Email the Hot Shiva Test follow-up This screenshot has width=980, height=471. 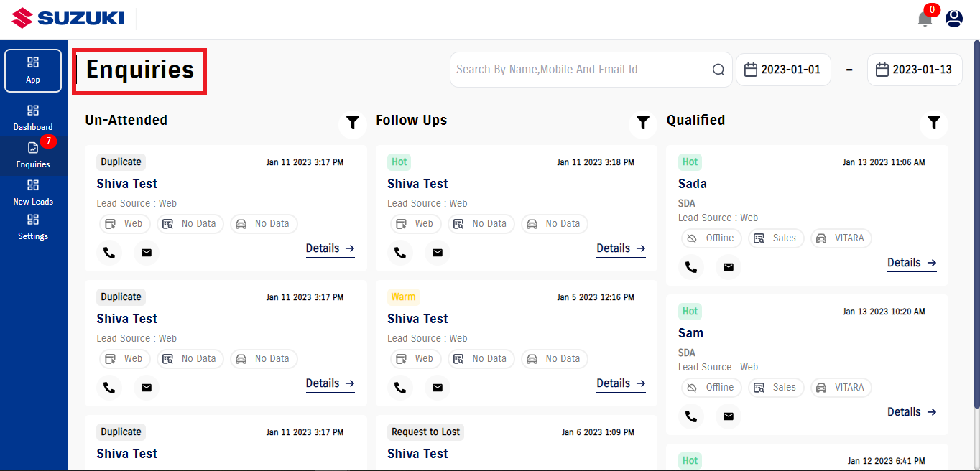click(x=438, y=253)
